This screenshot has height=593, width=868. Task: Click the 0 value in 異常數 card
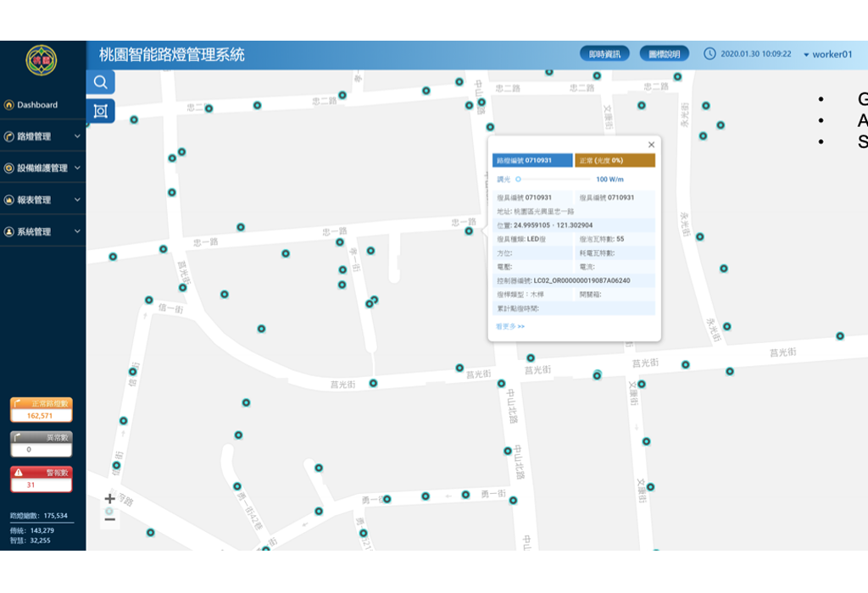(29, 450)
